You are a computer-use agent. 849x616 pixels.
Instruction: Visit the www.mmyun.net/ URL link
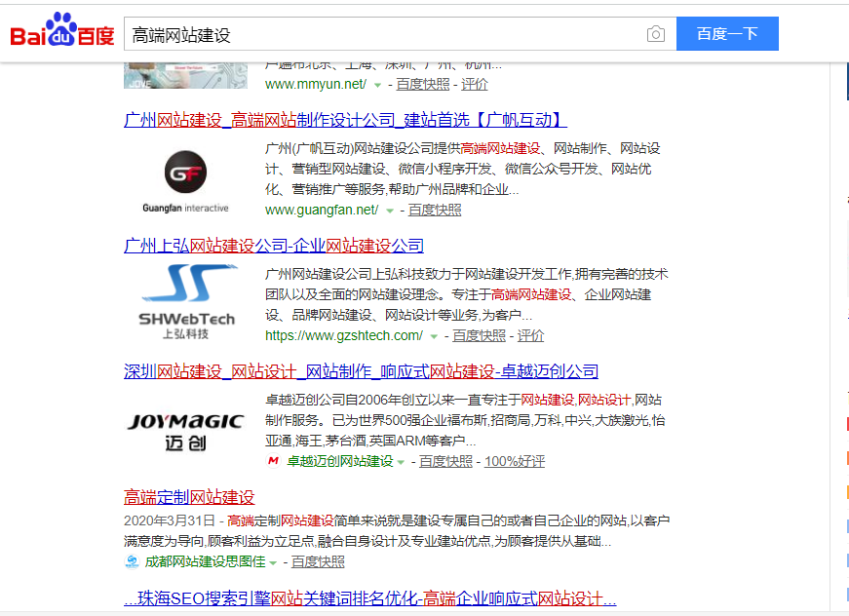click(x=316, y=85)
